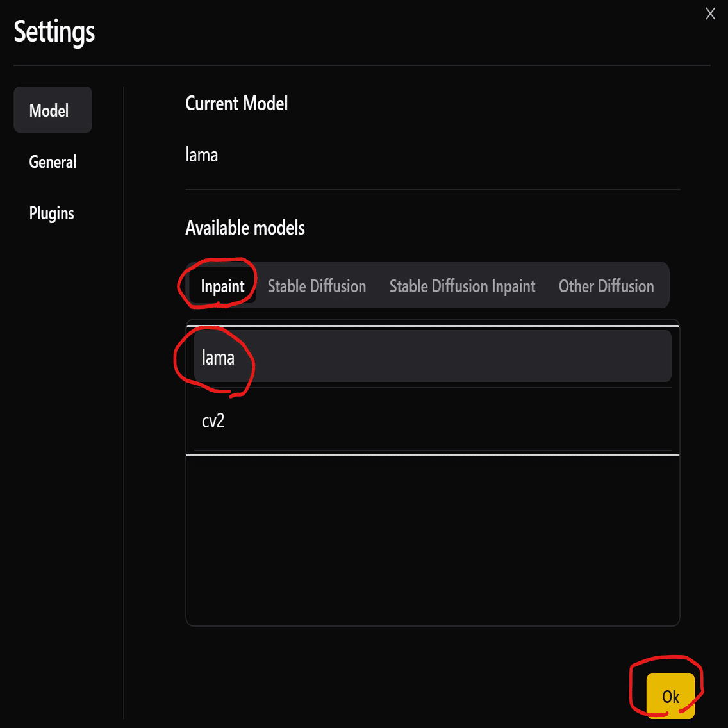Screen dimensions: 728x728
Task: Open the Stable Diffusion Inpaint tab
Action: click(x=462, y=286)
